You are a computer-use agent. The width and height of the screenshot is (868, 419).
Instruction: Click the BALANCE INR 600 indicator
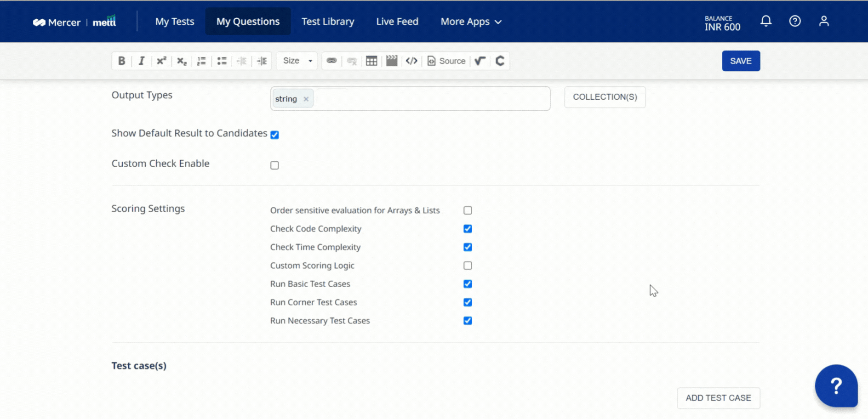tap(722, 23)
